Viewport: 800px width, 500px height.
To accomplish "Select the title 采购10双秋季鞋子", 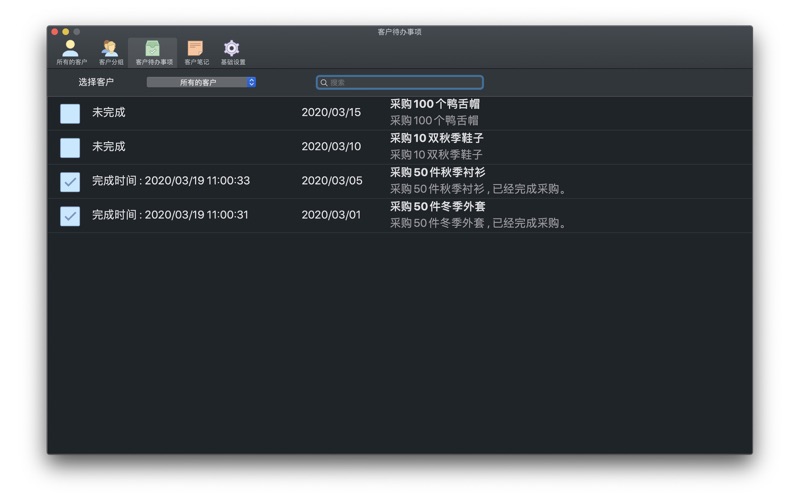I will click(437, 138).
